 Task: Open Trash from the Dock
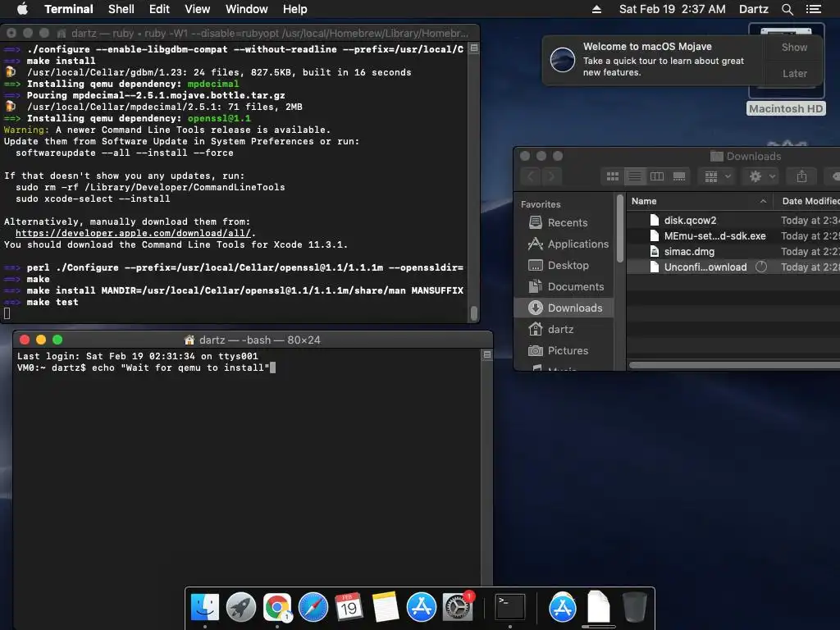pyautogui.click(x=635, y=608)
